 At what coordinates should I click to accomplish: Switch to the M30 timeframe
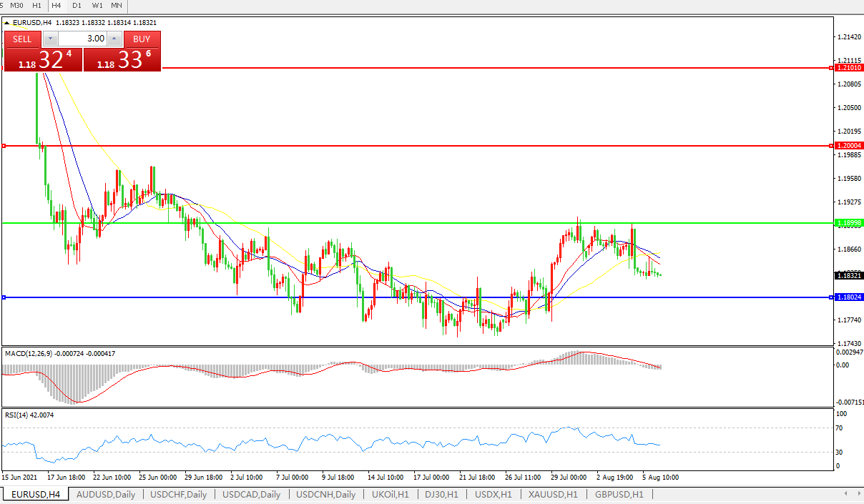click(x=17, y=5)
